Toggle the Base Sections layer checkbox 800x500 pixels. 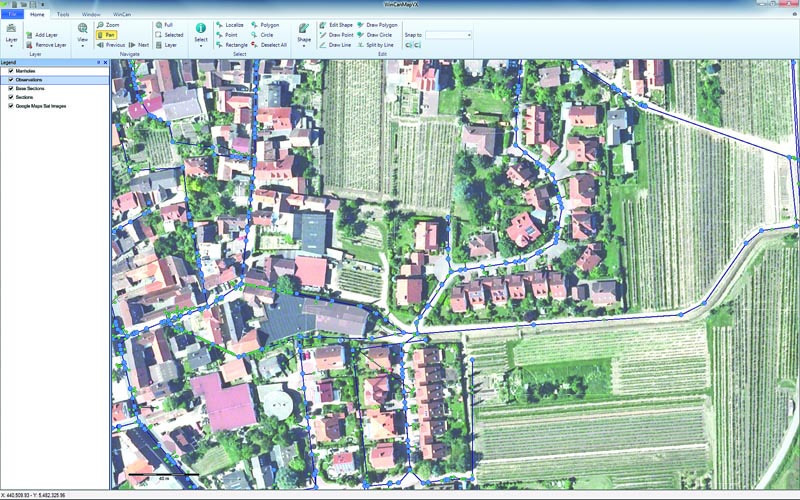11,88
